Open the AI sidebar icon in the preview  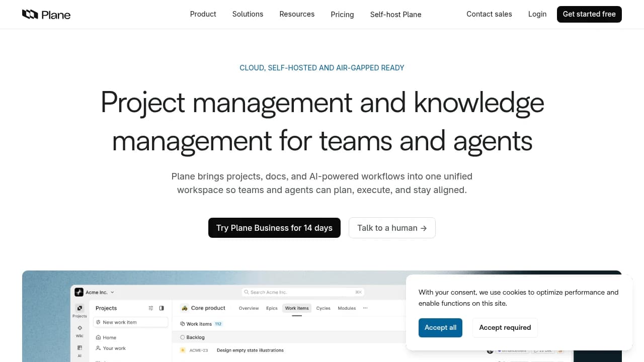[x=79, y=347]
